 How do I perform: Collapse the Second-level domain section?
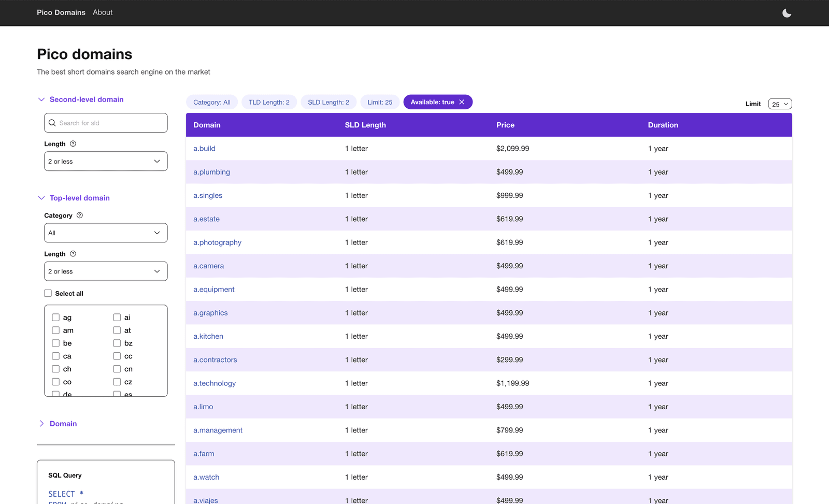pos(81,99)
